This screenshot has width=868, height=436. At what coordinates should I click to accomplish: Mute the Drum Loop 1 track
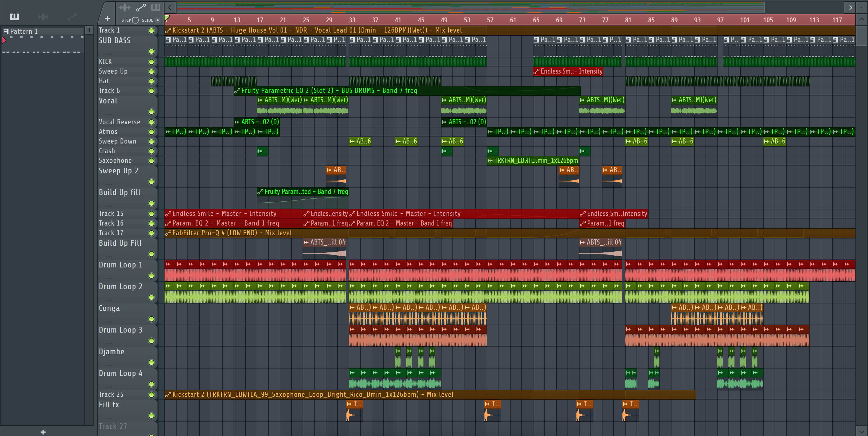(151, 276)
